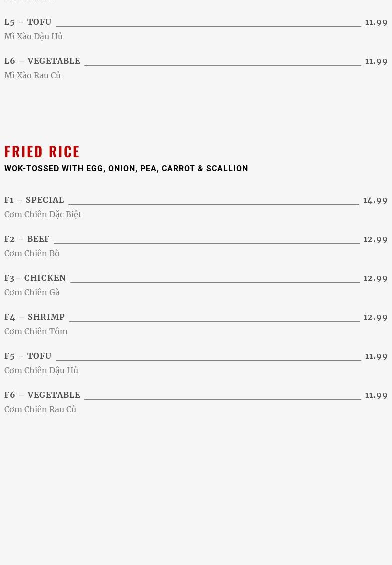The image size is (392, 565).
Task: Select the F4 – Shrimp fried rice
Action: click(x=35, y=317)
